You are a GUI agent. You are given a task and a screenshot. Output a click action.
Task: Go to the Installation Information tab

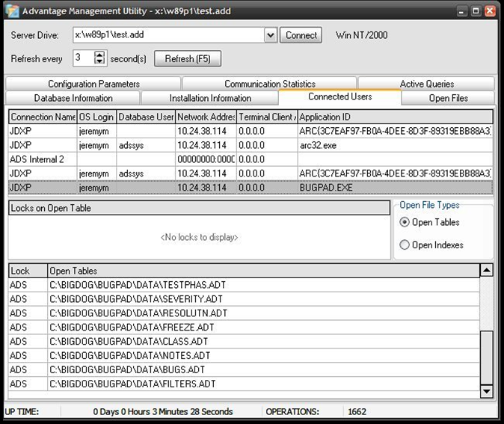[x=209, y=98]
